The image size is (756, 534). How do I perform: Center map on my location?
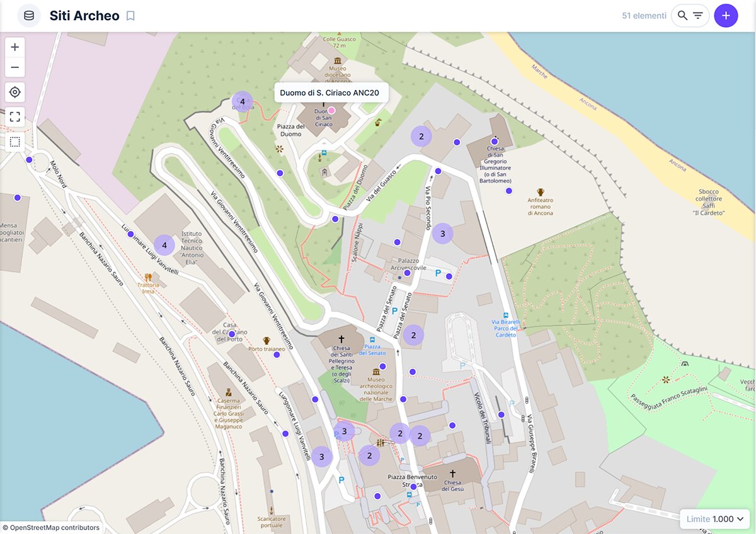pos(15,93)
